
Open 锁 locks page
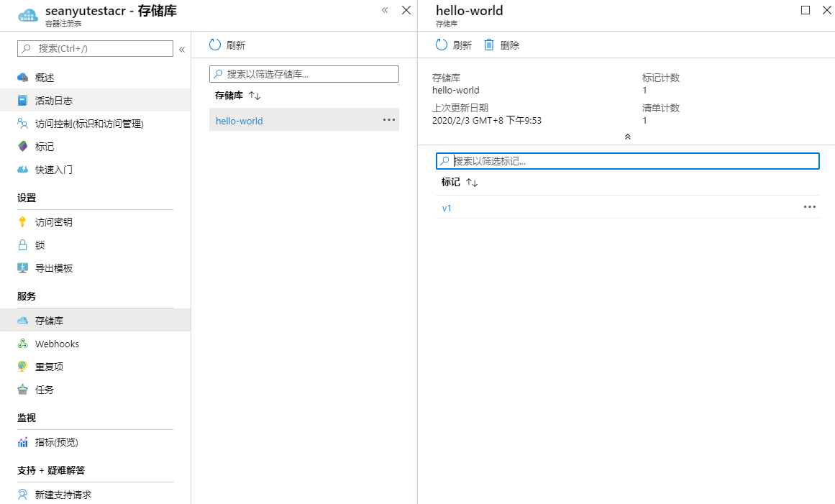coord(40,245)
